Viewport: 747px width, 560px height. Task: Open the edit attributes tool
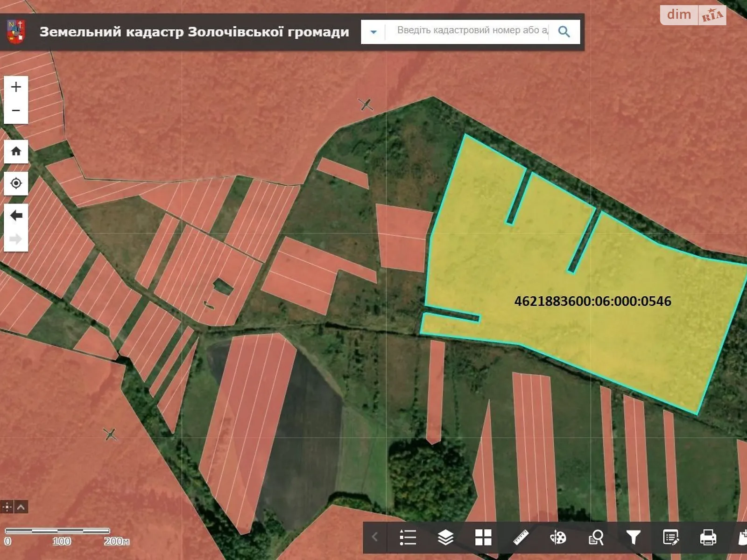click(671, 538)
